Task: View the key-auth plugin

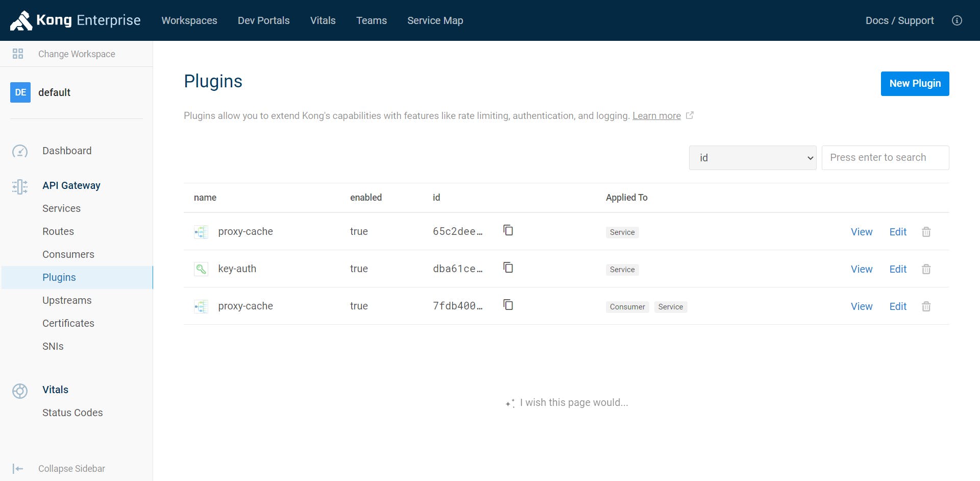Action: point(862,269)
